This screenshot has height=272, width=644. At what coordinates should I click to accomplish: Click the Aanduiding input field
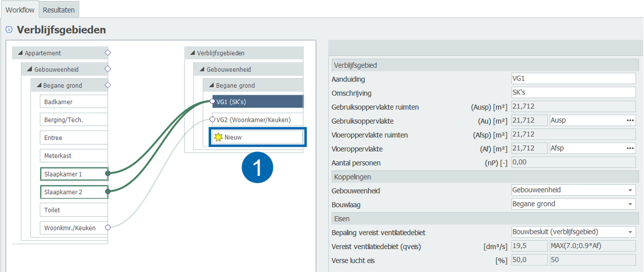coord(573,79)
